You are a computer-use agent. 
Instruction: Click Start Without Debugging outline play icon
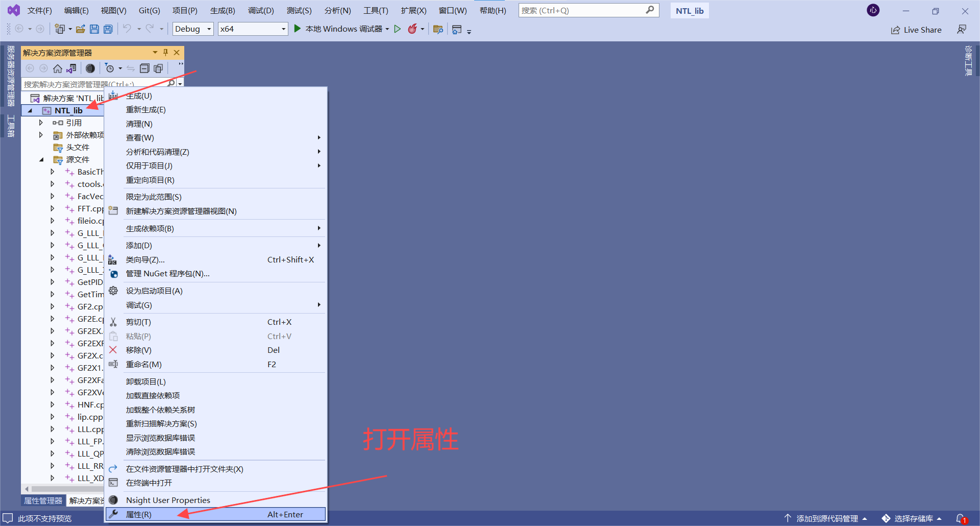click(398, 29)
